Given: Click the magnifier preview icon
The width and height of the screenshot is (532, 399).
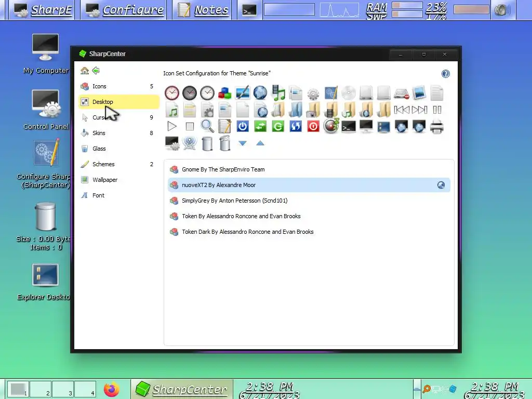Looking at the screenshot, I should pyautogui.click(x=207, y=126).
